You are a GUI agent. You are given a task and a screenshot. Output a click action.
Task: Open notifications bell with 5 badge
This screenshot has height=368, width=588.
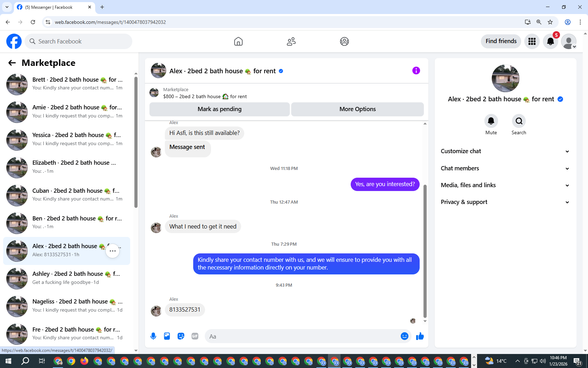tap(551, 41)
